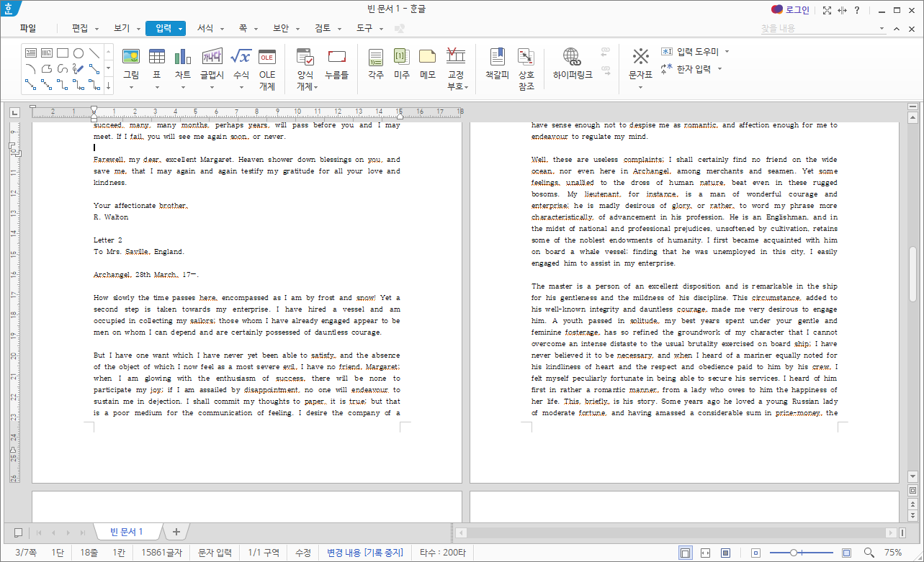Open the 파일 menu

[x=28, y=28]
